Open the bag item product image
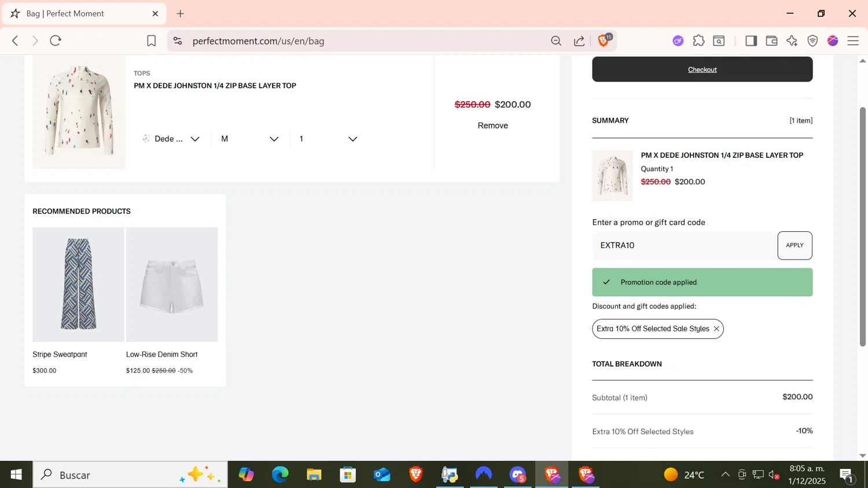Image resolution: width=868 pixels, height=488 pixels. pos(79,112)
